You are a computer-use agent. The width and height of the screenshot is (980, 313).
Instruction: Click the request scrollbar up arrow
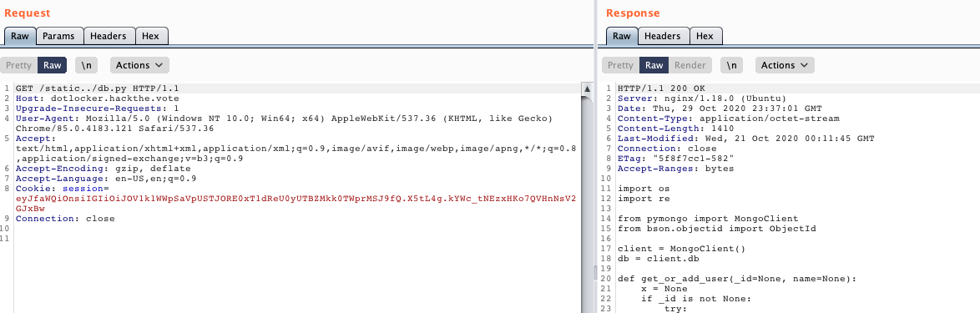click(x=588, y=88)
